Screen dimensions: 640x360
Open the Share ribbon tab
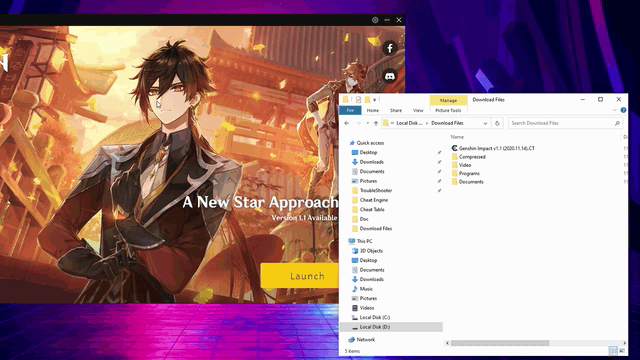[x=396, y=110]
